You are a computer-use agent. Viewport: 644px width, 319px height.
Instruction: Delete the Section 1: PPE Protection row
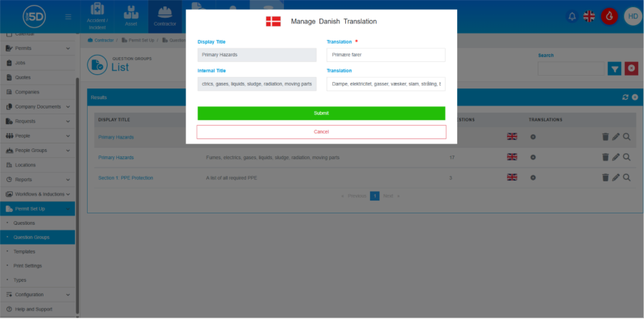point(605,178)
